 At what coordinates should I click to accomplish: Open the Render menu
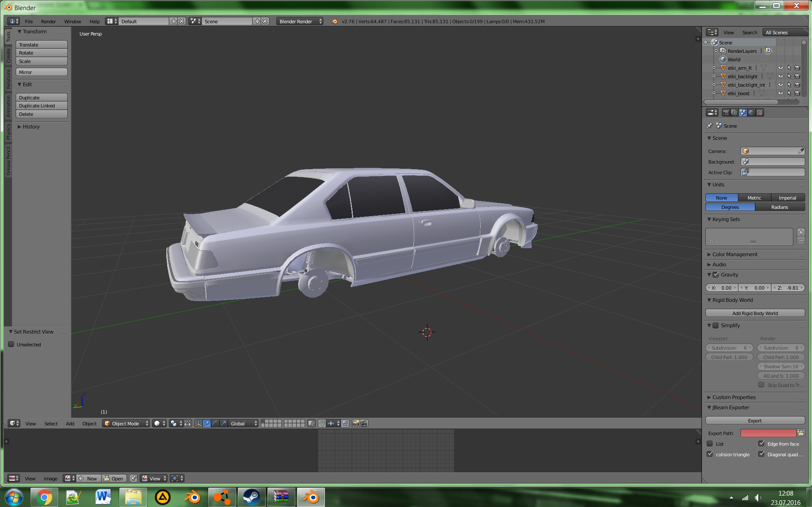click(48, 21)
